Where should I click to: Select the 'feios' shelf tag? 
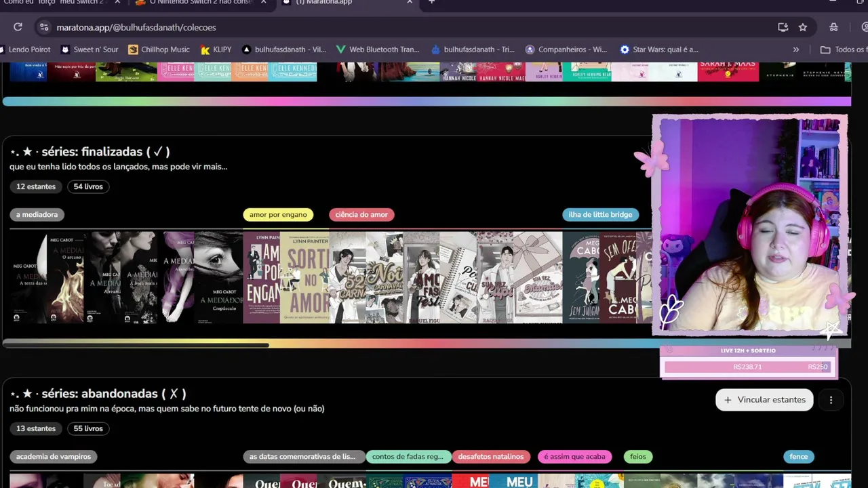click(x=638, y=457)
